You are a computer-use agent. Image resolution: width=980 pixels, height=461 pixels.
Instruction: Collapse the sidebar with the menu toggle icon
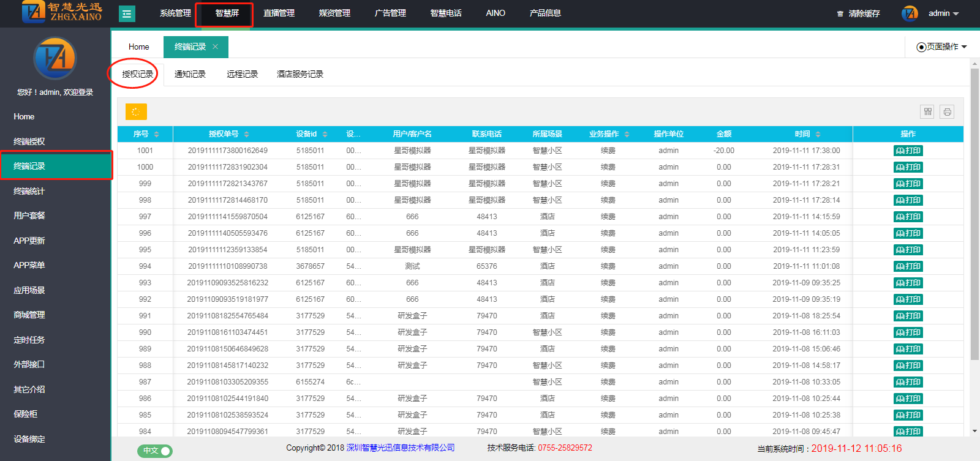tap(127, 13)
